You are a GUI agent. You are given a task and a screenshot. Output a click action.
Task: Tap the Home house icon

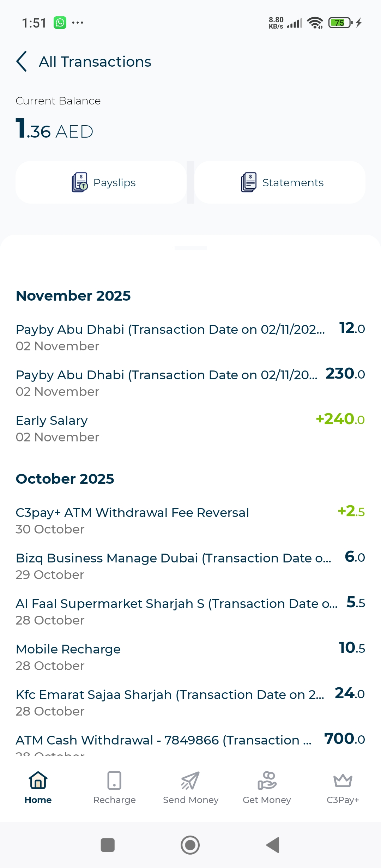pos(38,780)
